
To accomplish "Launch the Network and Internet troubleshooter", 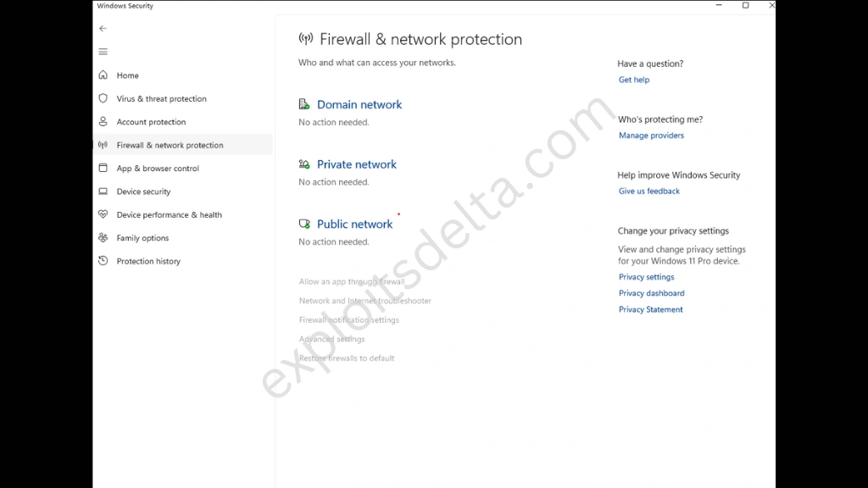I will pyautogui.click(x=364, y=301).
